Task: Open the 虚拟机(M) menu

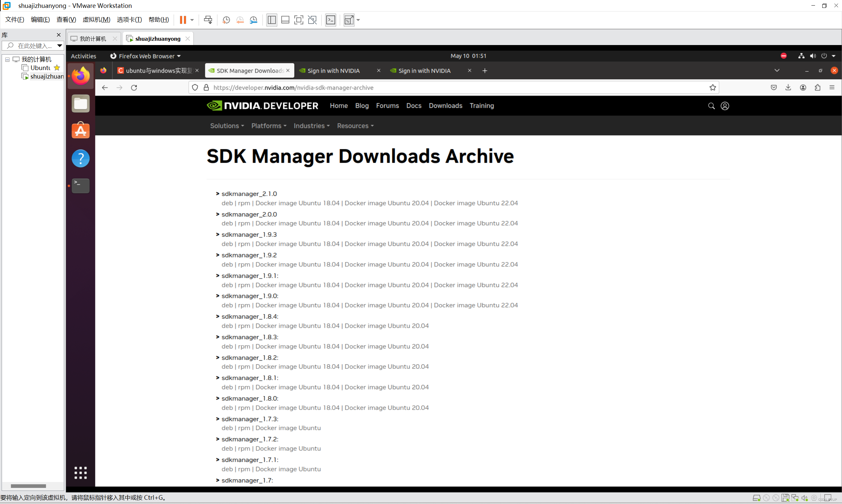Action: pos(96,20)
